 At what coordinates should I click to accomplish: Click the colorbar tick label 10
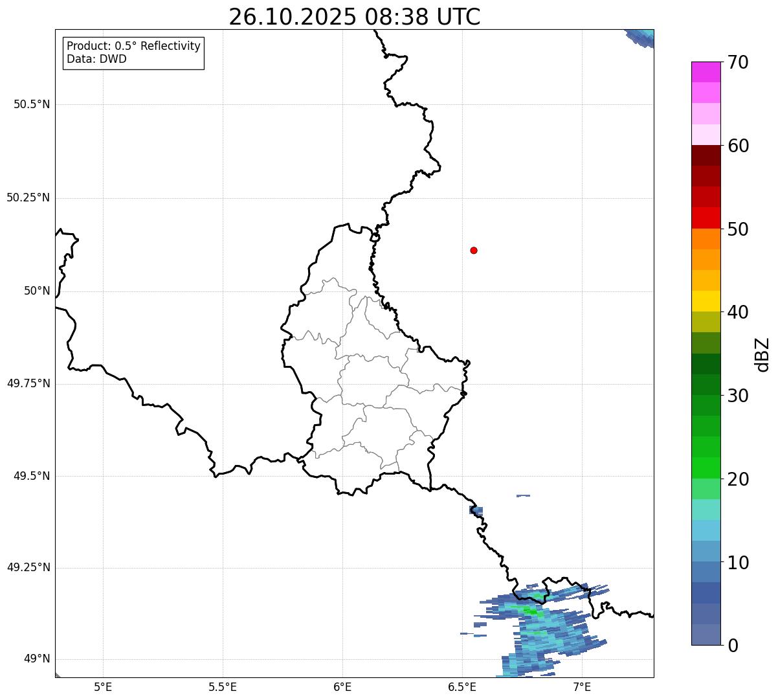pyautogui.click(x=738, y=563)
